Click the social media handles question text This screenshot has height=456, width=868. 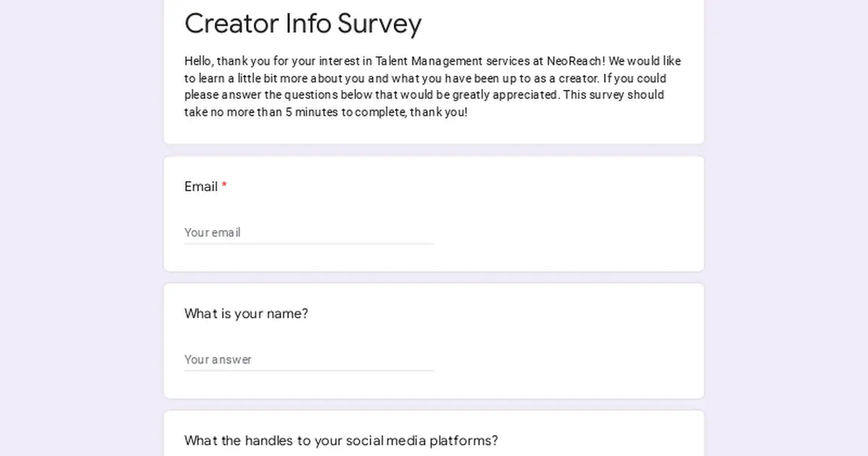click(x=341, y=440)
